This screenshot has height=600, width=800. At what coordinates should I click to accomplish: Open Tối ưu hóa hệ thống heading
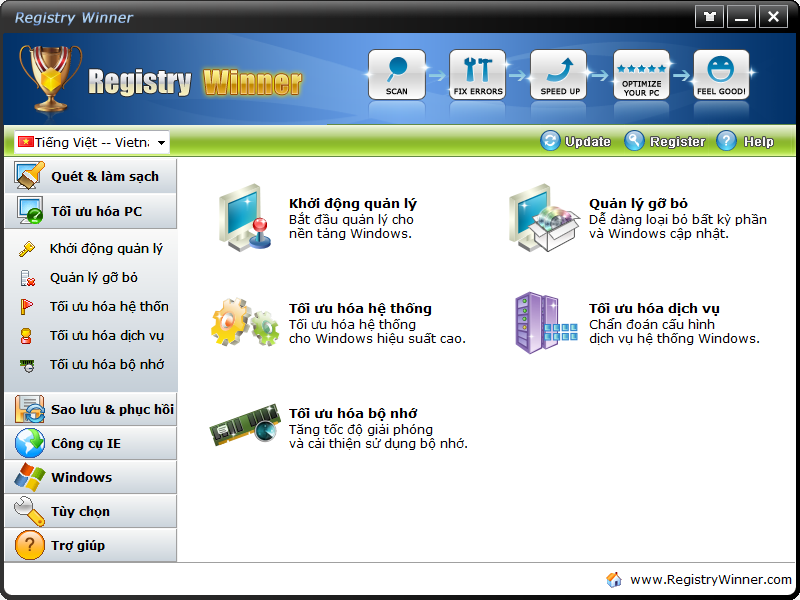point(360,308)
